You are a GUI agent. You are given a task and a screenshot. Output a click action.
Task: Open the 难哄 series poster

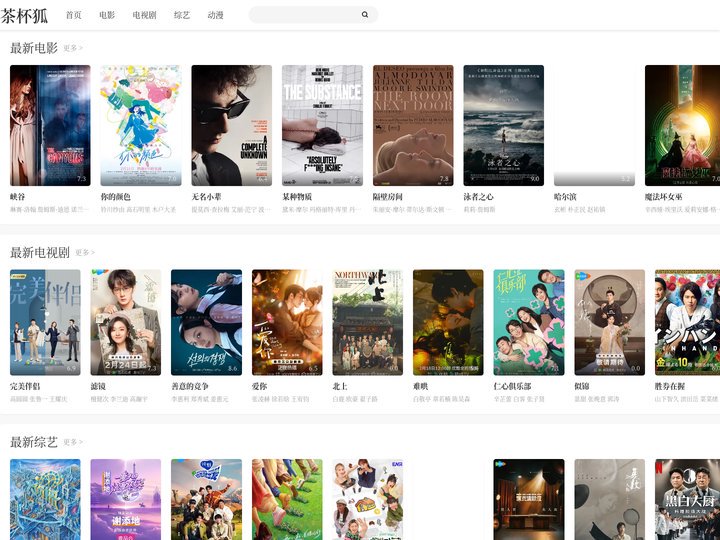[x=448, y=322]
